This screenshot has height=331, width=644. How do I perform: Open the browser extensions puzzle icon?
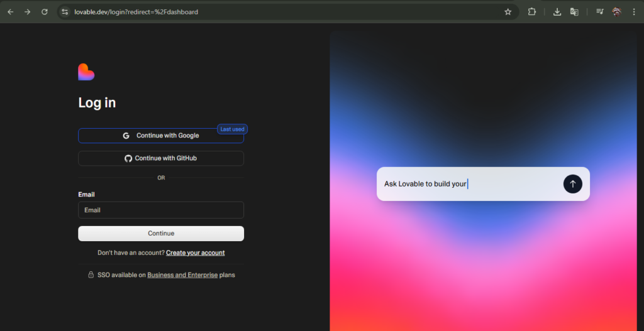(532, 12)
